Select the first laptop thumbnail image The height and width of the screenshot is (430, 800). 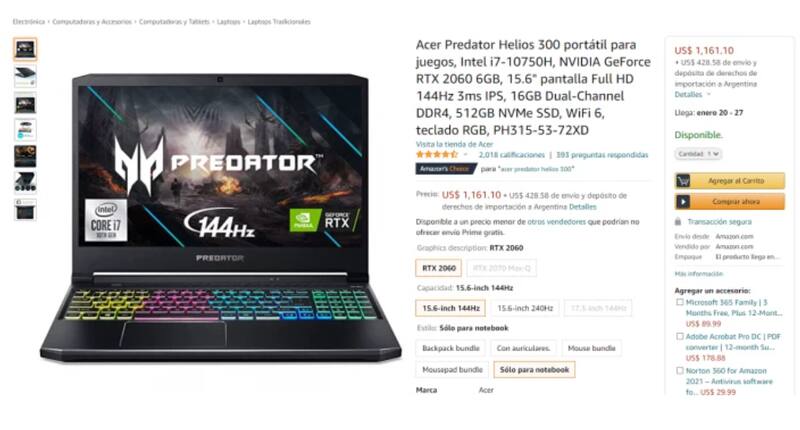(x=25, y=49)
